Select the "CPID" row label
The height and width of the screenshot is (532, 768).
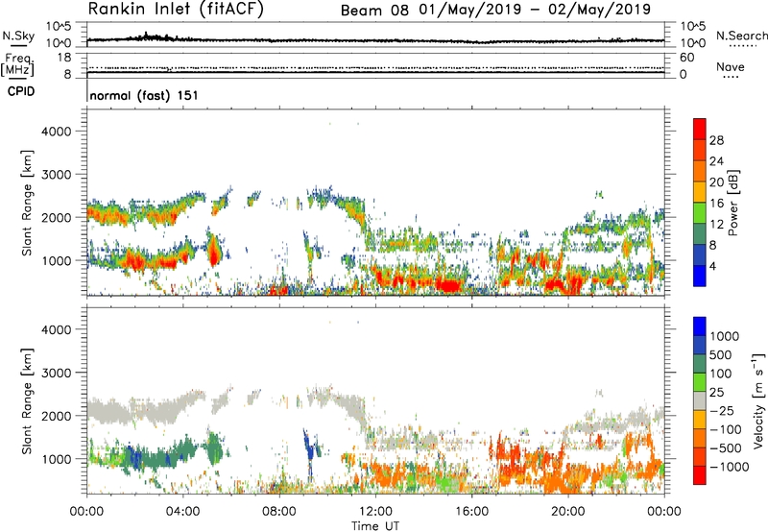tap(21, 91)
